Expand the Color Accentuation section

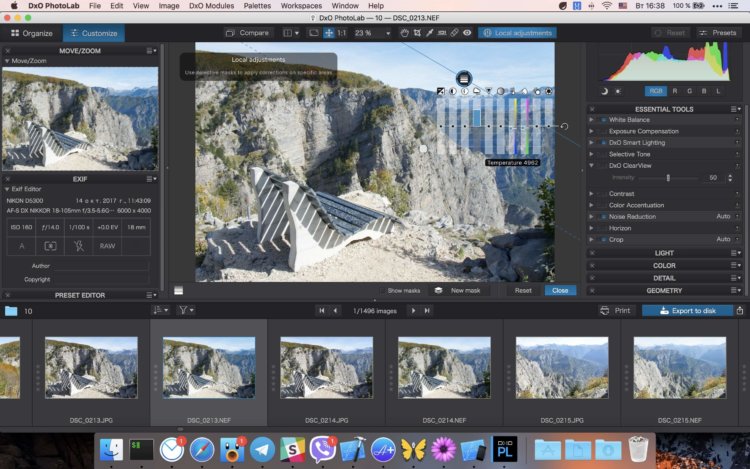(x=591, y=205)
